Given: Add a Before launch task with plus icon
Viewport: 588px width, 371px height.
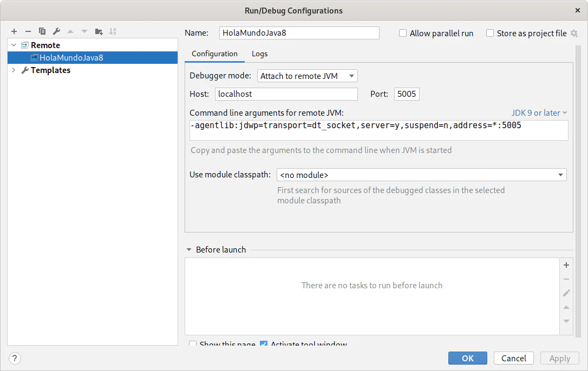Looking at the screenshot, I should click(x=566, y=265).
